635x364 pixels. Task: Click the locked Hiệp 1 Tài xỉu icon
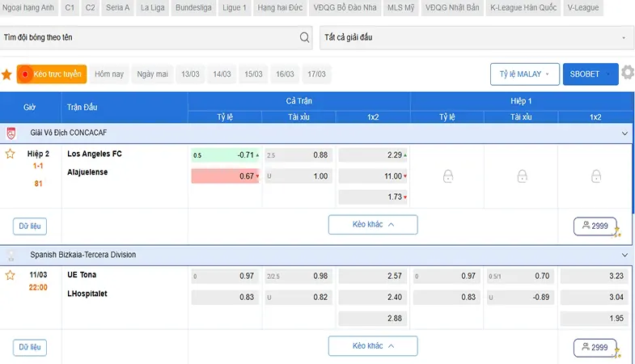522,176
